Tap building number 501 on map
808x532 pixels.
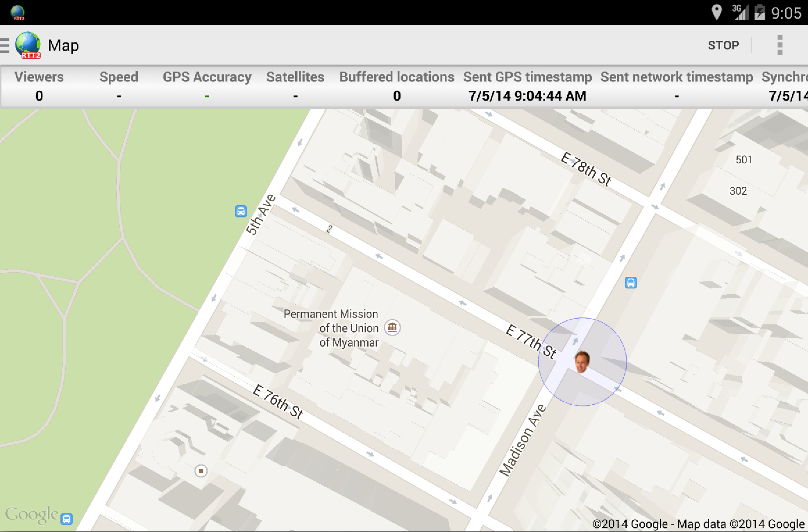pyautogui.click(x=744, y=160)
